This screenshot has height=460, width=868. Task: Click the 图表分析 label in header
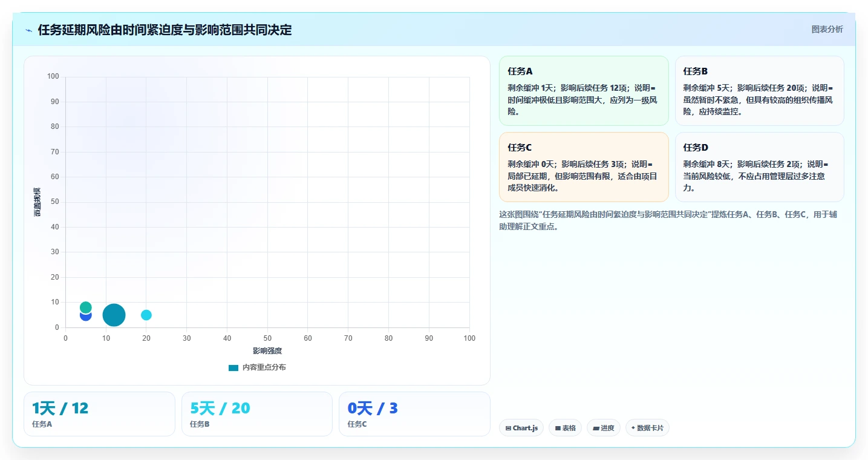click(x=827, y=30)
